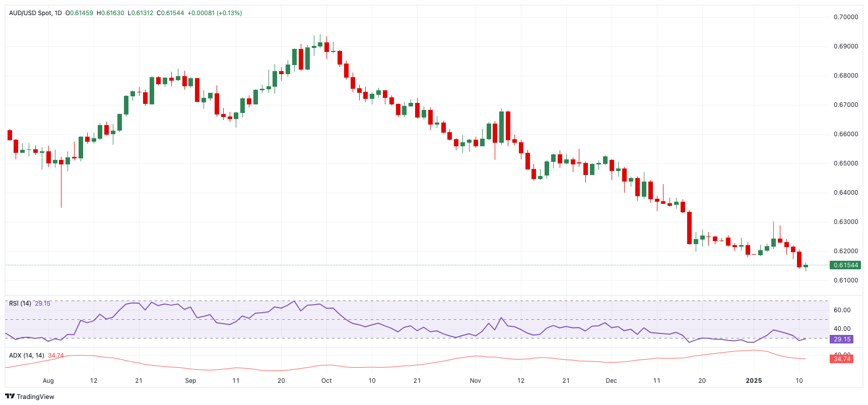Click the Sep label on time axis
868x405 pixels.
point(190,381)
